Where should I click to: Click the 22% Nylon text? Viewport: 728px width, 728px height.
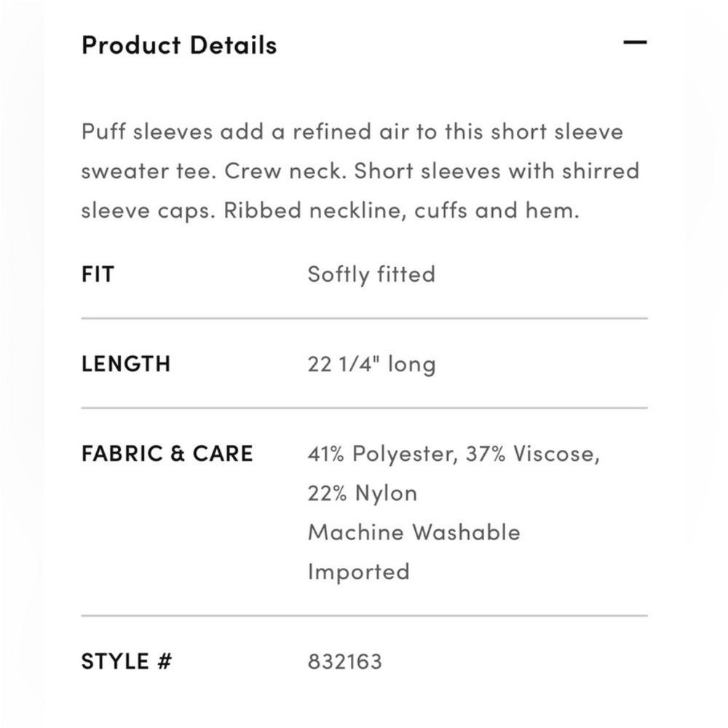click(362, 493)
